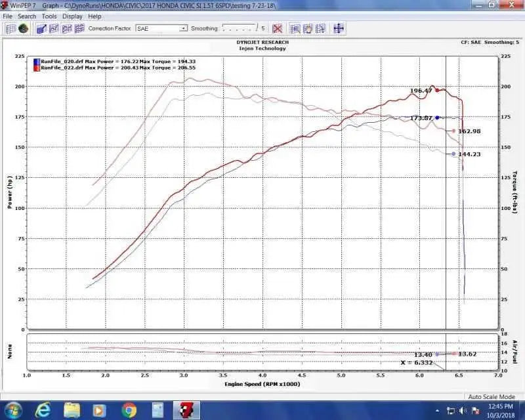The width and height of the screenshot is (525, 420).
Task: Open the Correction Factor SAE dropdown
Action: [184, 29]
